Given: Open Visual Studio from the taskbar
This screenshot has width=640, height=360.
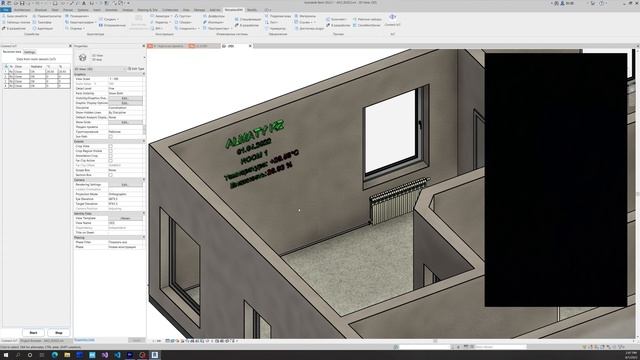Looking at the screenshot, I should (105, 355).
